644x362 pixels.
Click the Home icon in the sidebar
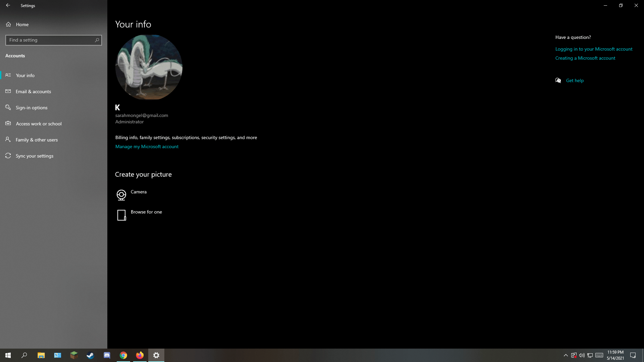(8, 24)
